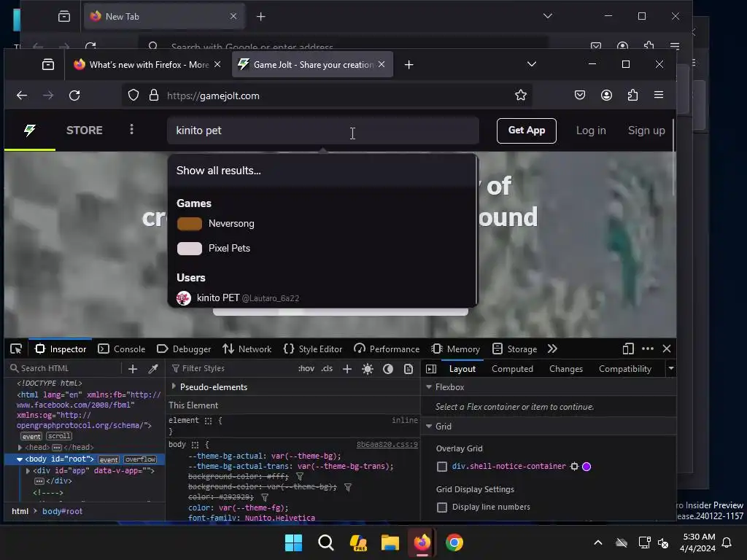
Task: Select the Pixel Pets game result
Action: tap(322, 248)
